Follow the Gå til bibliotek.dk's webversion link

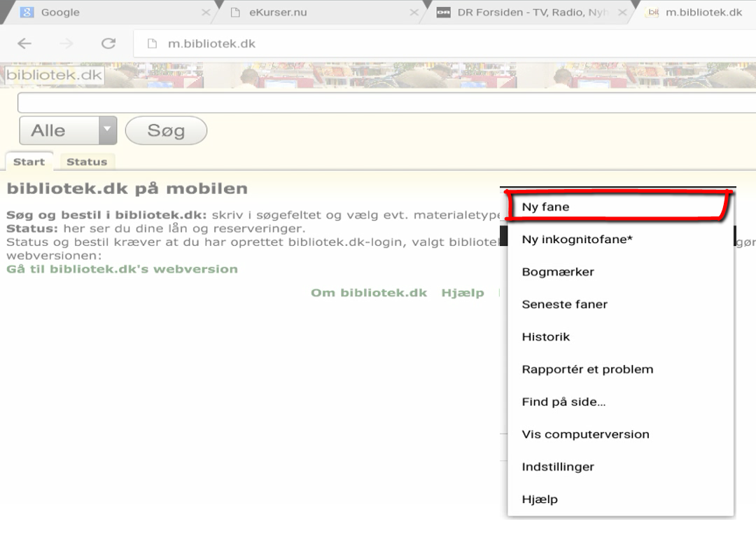(x=122, y=269)
